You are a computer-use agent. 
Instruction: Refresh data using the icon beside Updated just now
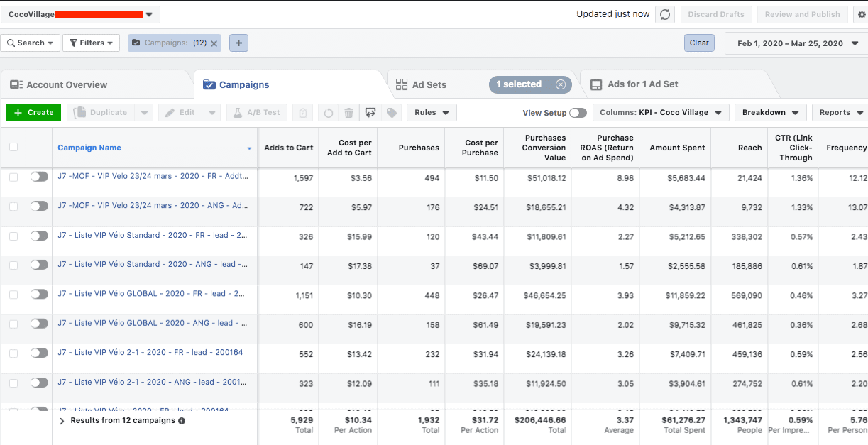tap(665, 13)
